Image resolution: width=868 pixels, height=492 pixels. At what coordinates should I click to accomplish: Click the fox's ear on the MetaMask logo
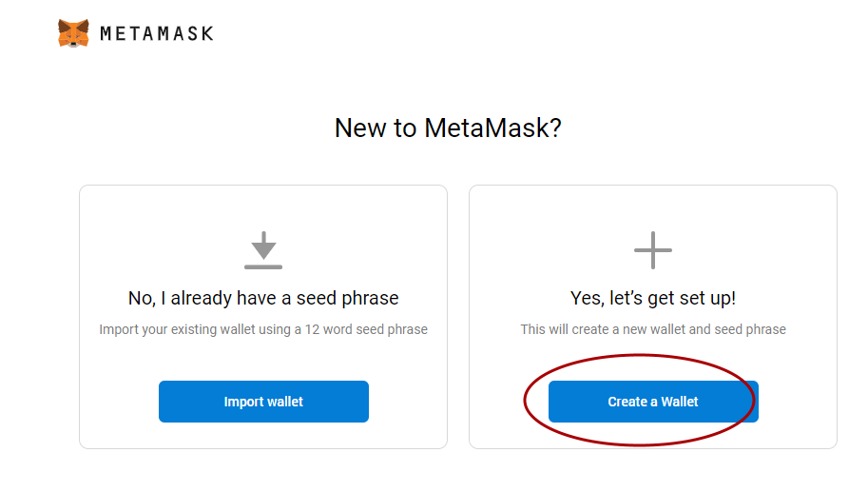pyautogui.click(x=64, y=26)
